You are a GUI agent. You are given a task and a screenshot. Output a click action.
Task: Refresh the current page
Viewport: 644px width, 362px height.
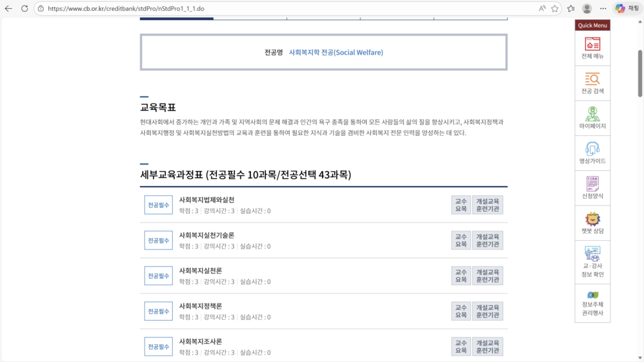click(x=24, y=8)
